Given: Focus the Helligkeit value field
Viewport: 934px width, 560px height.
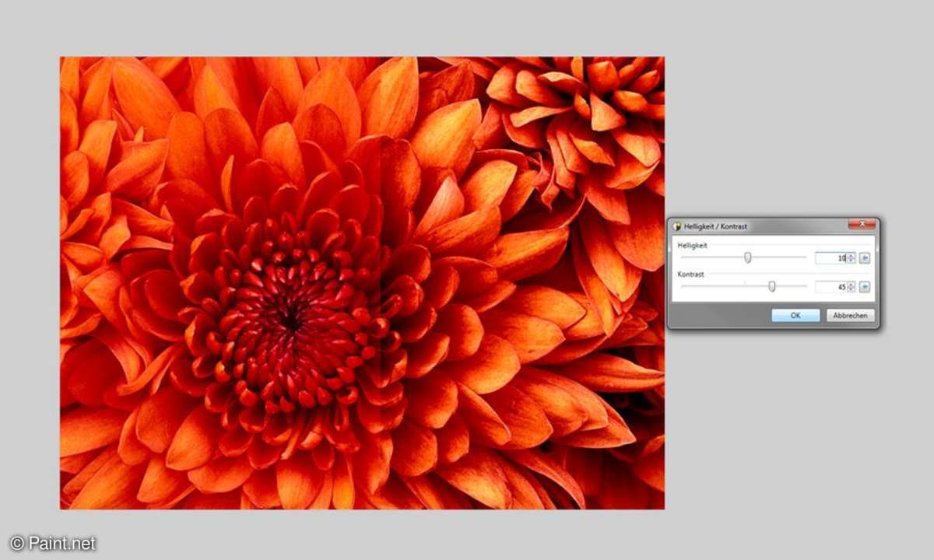Looking at the screenshot, I should point(830,258).
